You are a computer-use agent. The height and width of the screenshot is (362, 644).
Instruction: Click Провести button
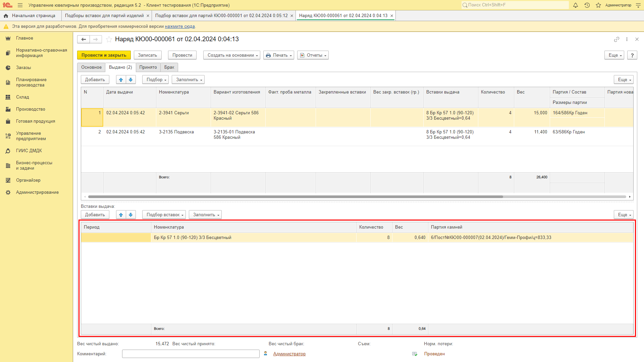pos(182,55)
